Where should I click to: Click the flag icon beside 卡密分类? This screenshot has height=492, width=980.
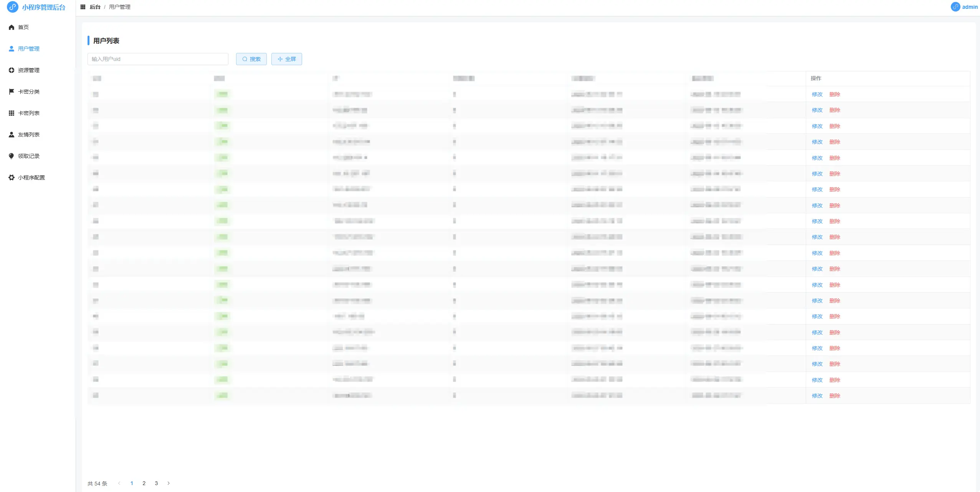pyautogui.click(x=12, y=92)
